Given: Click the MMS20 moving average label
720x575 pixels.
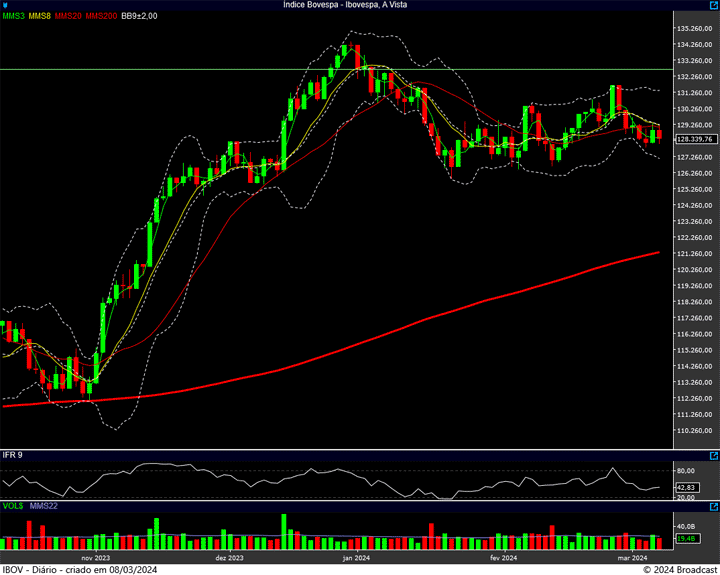Looking at the screenshot, I should tap(68, 16).
